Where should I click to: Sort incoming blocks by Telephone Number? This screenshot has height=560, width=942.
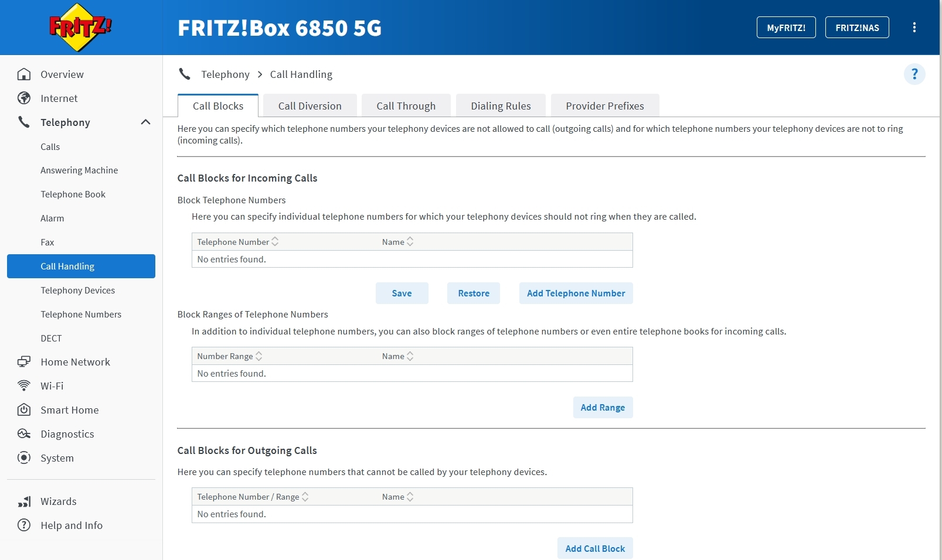pyautogui.click(x=238, y=242)
